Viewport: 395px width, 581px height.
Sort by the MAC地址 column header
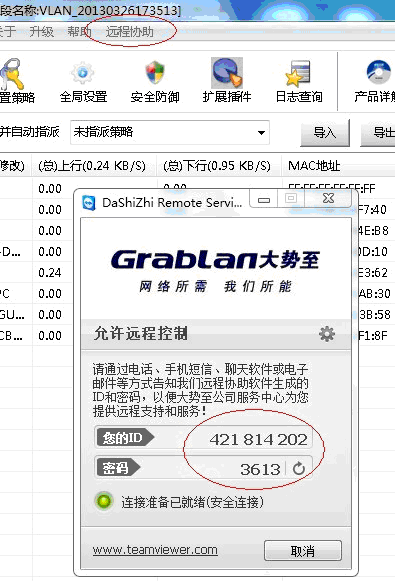314,166
